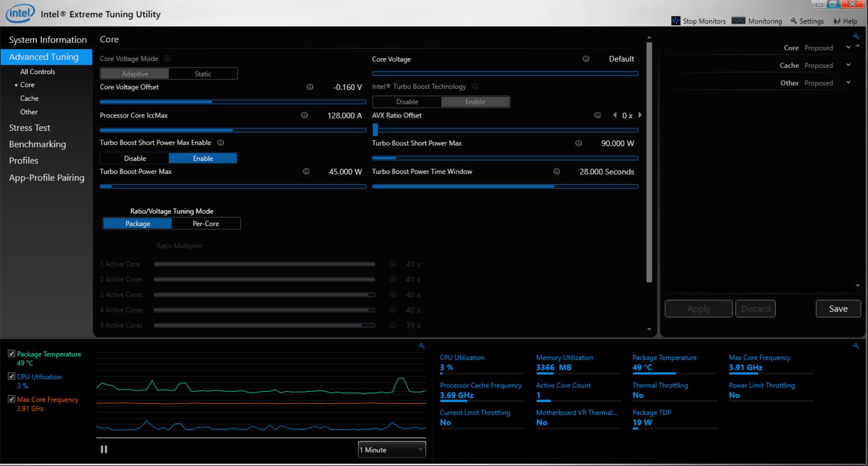Click info icon for 3 Active Cores ratio
Viewport: 868px width, 466px height.
pos(393,294)
